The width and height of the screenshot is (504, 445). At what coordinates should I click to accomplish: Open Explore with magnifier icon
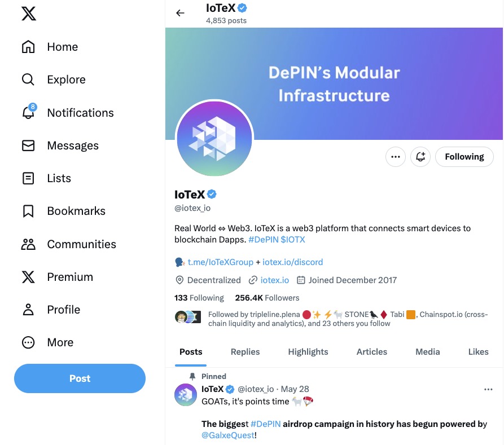click(28, 80)
